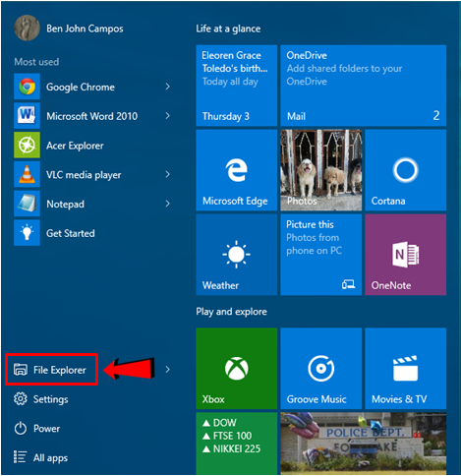Click the All apps list icon

pos(20,457)
